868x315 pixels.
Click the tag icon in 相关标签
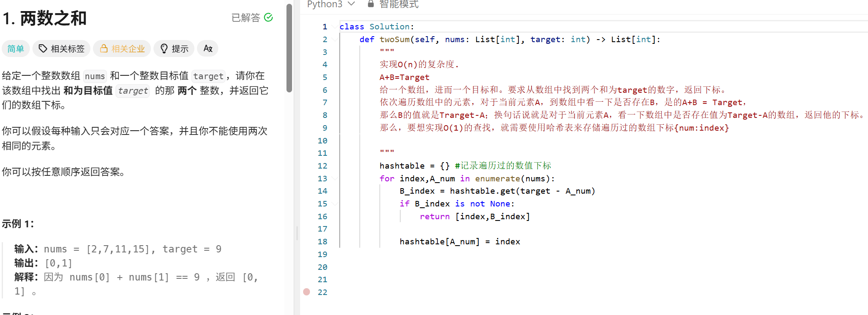pos(43,49)
